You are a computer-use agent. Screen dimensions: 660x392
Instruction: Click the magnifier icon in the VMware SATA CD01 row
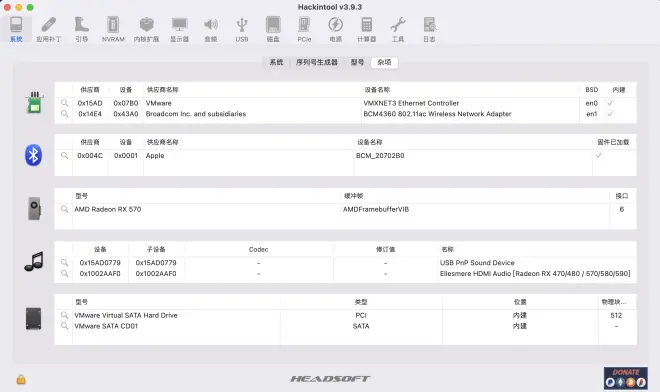point(64,326)
